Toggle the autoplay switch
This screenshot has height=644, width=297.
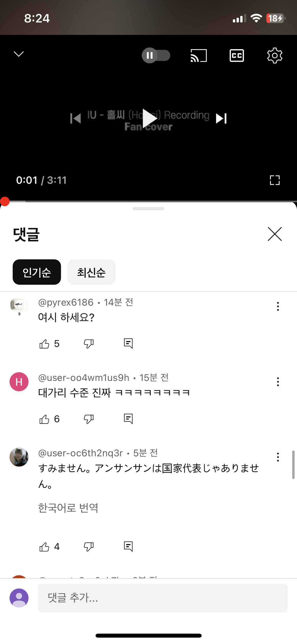click(x=156, y=55)
